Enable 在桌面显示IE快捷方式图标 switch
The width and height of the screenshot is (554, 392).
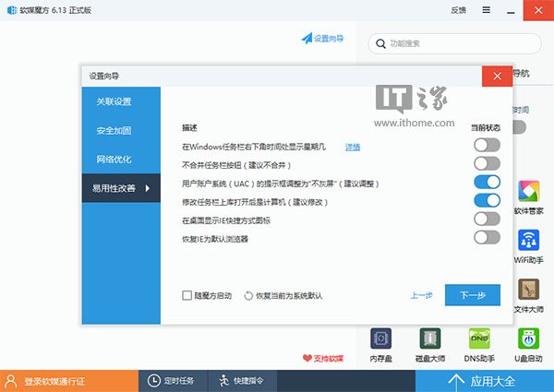[487, 219]
